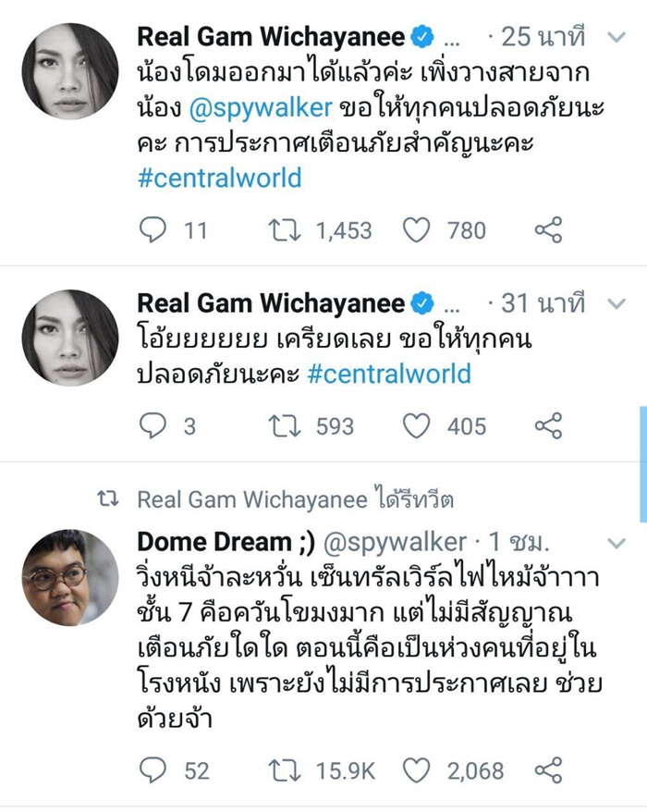Share the 31-minute-old tweet

548,425
